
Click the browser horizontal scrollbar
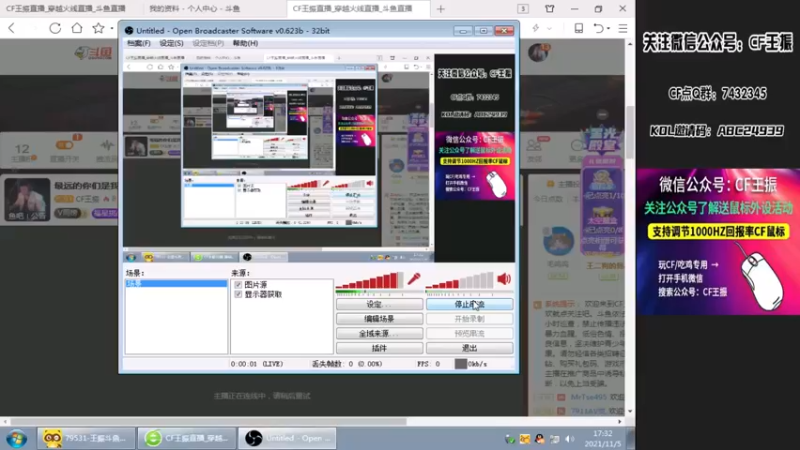[208, 422]
